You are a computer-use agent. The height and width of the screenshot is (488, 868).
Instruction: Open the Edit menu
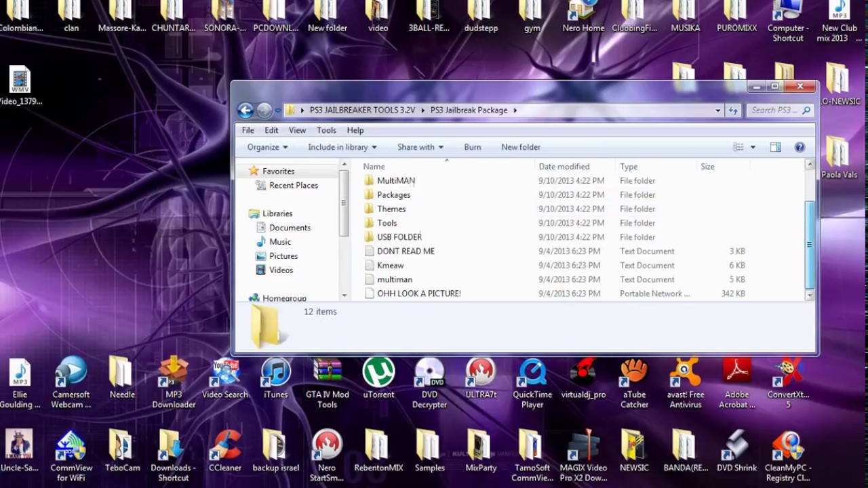coord(271,130)
